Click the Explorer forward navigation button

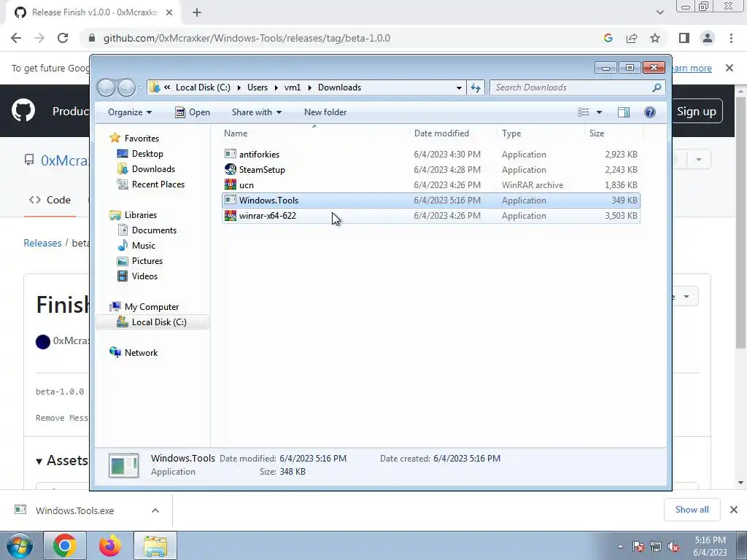pos(127,87)
